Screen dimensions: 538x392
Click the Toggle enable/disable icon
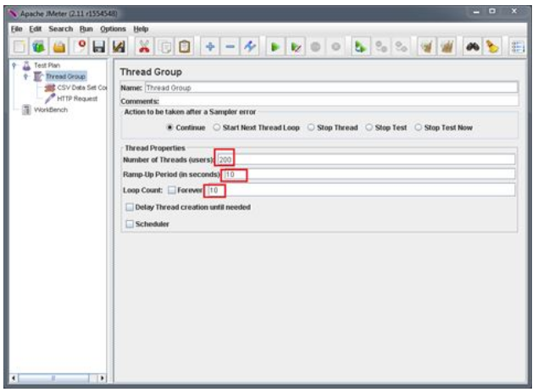(250, 47)
